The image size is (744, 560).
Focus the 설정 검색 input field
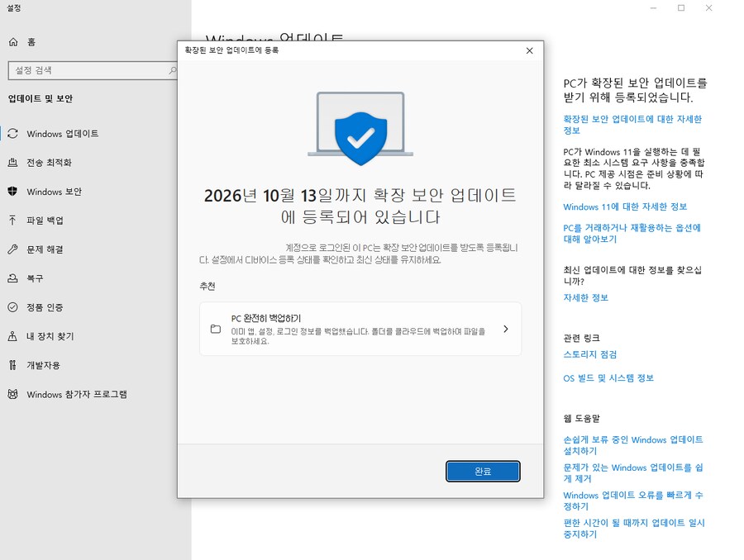point(87,71)
